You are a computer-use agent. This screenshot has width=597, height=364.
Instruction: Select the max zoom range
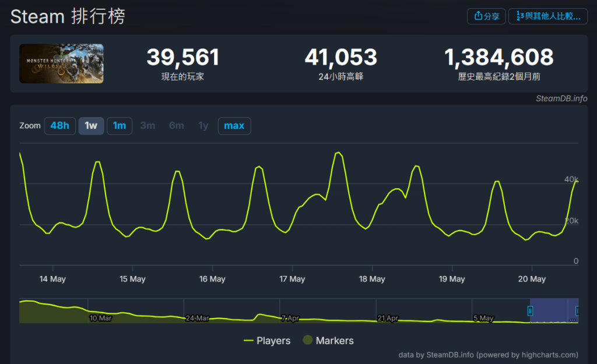pos(234,126)
